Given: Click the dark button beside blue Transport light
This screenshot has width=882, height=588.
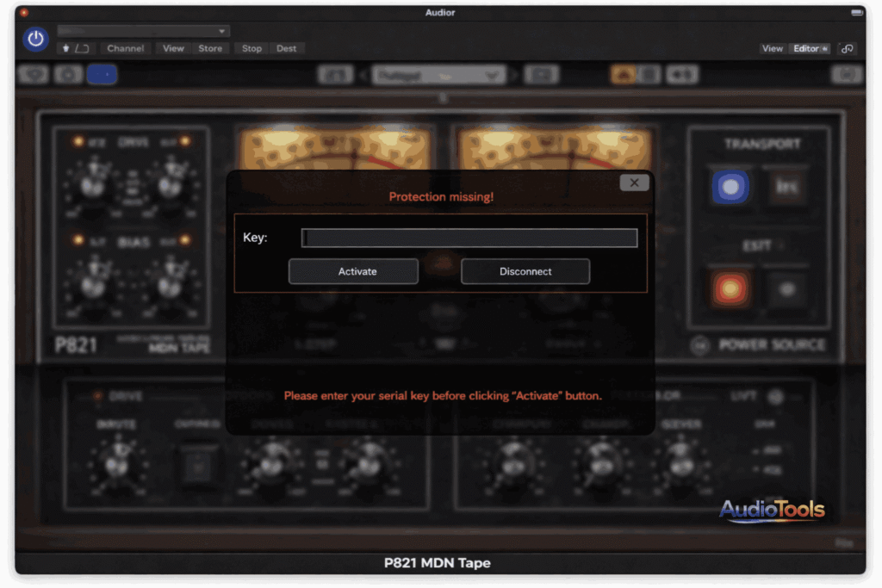Looking at the screenshot, I should click(x=786, y=187).
